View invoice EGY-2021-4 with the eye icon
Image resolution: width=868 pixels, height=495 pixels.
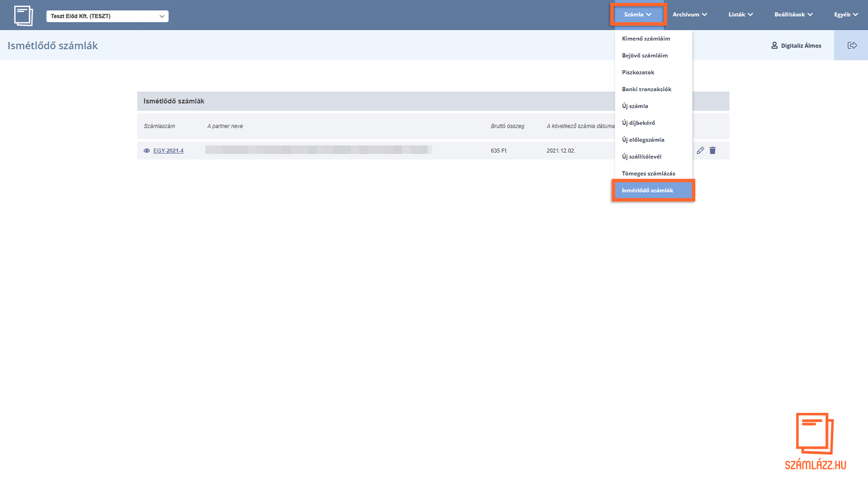coord(147,151)
